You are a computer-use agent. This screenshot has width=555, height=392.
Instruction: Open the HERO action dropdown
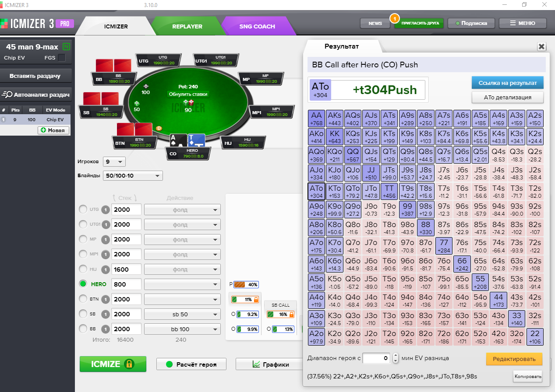(x=182, y=284)
